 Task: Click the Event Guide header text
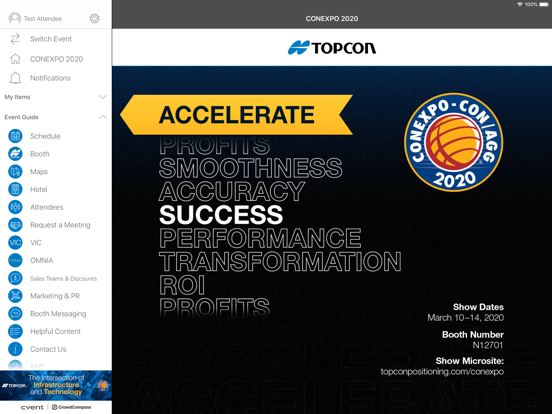point(21,117)
